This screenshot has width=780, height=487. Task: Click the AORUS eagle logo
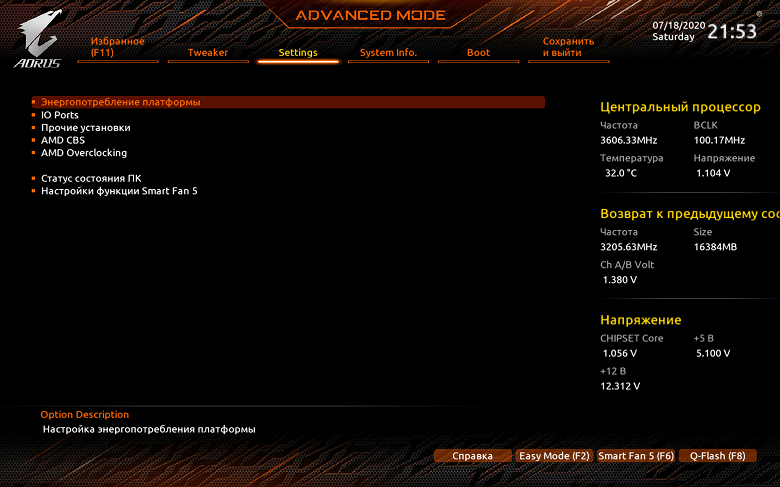tap(38, 38)
